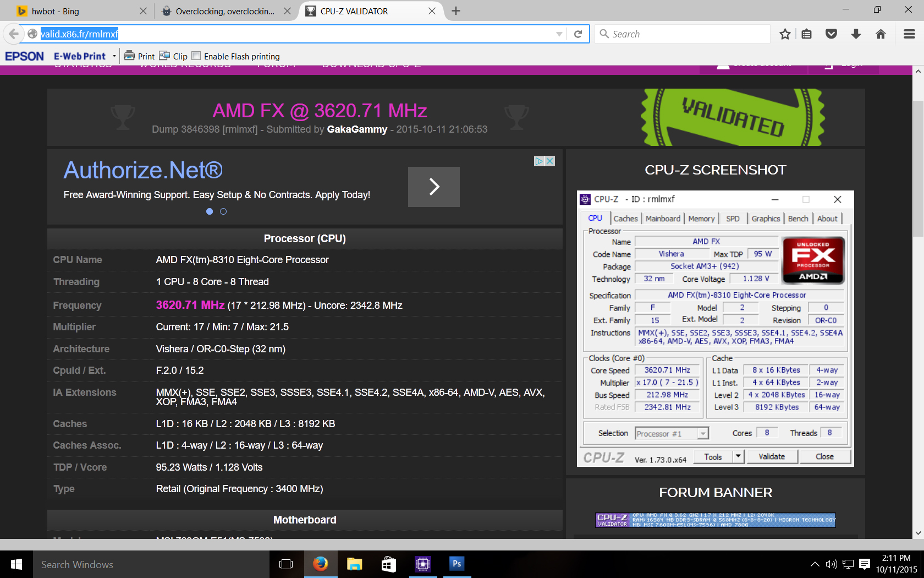Image resolution: width=924 pixels, height=578 pixels.
Task: Click the scrollbar up arrow
Action: (918, 71)
